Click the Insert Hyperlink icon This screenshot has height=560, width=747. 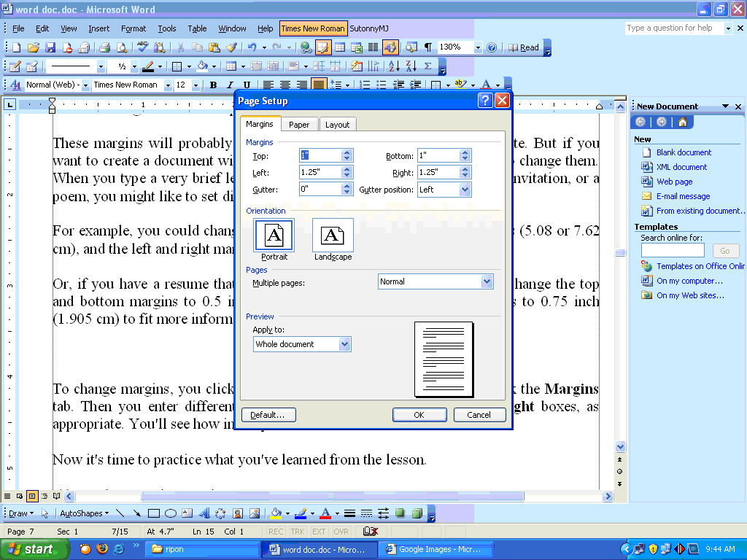pyautogui.click(x=305, y=46)
